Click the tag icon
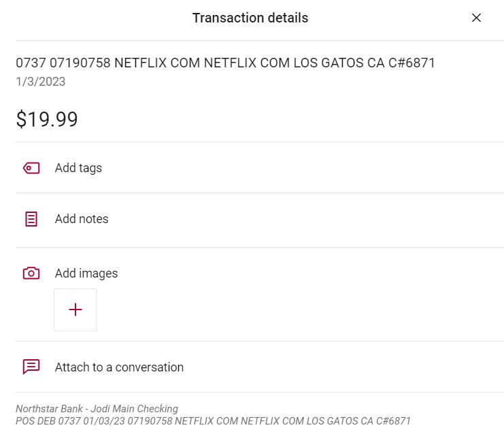Image resolution: width=504 pixels, height=432 pixels. pos(31,168)
